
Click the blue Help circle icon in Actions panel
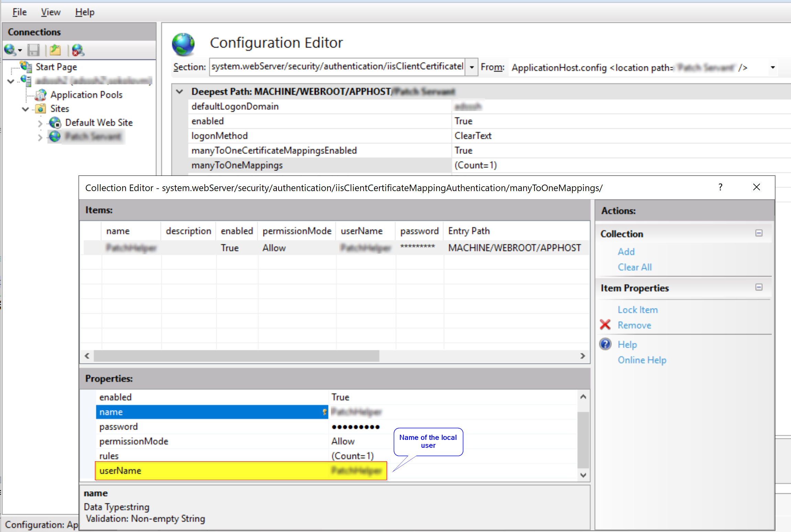pyautogui.click(x=605, y=344)
